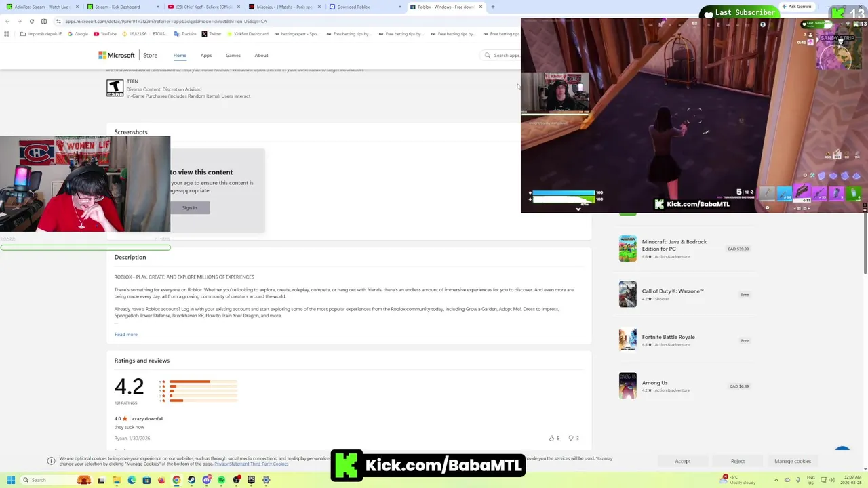Switch to Chrome via taskbar icon
The height and width of the screenshot is (488, 868).
point(176,480)
